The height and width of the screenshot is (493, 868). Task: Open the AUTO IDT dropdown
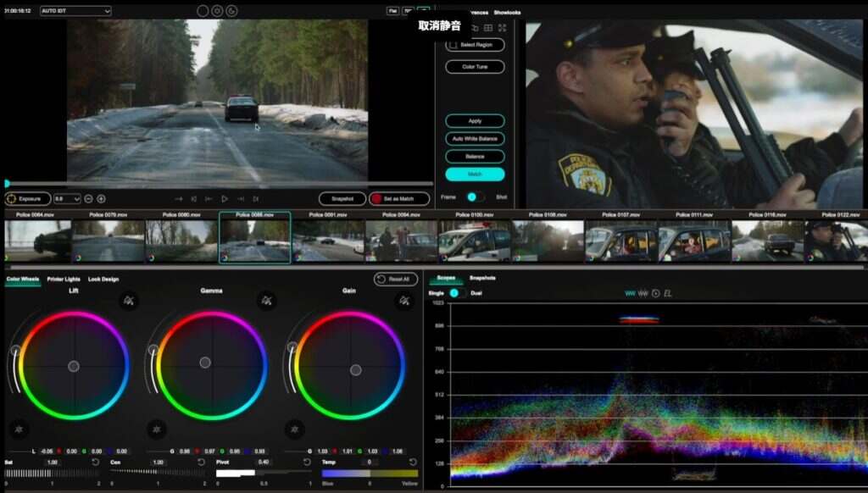pyautogui.click(x=75, y=11)
